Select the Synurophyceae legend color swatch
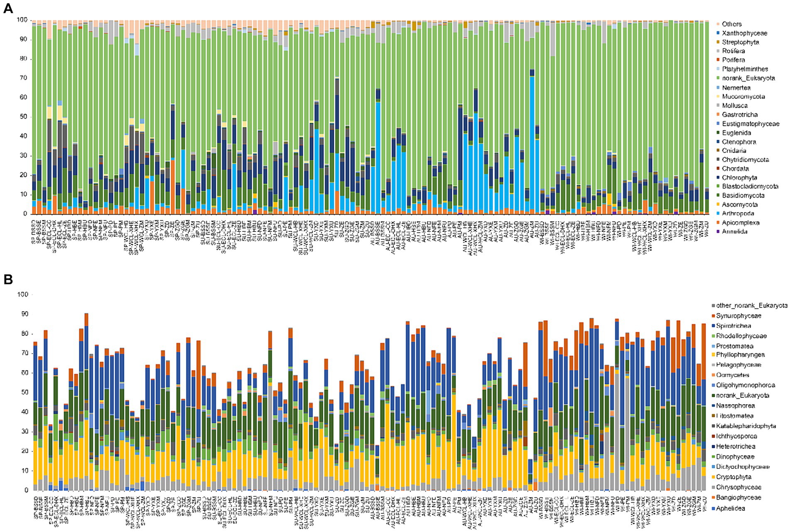The width and height of the screenshot is (790, 532). pyautogui.click(x=713, y=316)
